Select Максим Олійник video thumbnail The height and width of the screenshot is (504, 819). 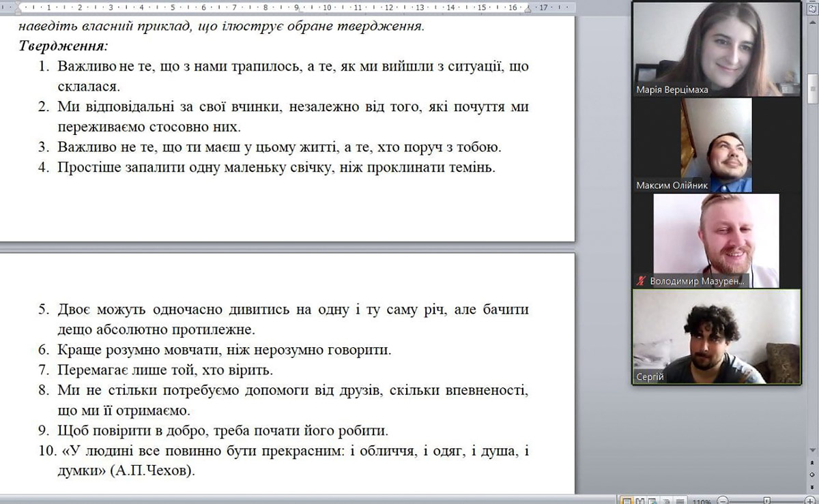click(717, 145)
